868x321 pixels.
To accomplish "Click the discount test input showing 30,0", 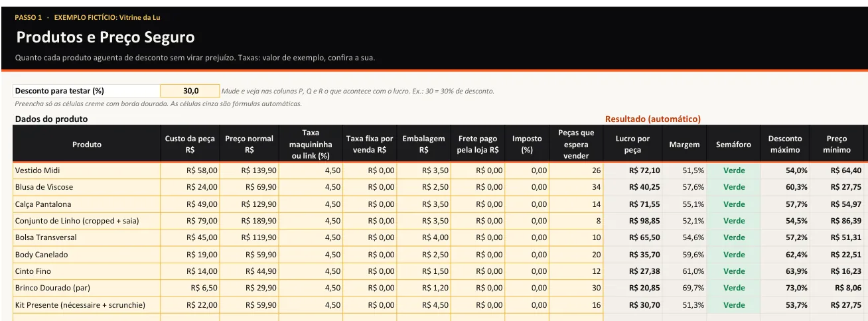I will click(190, 91).
